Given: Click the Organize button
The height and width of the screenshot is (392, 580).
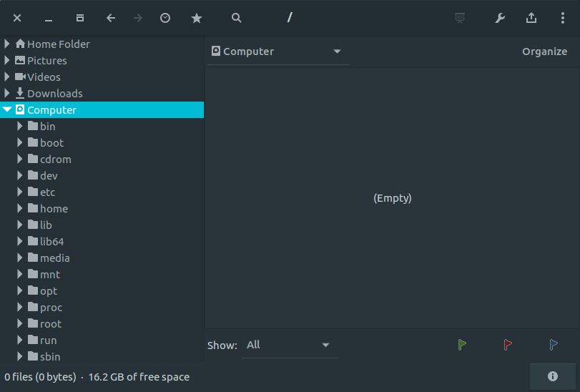Looking at the screenshot, I should coord(544,52).
